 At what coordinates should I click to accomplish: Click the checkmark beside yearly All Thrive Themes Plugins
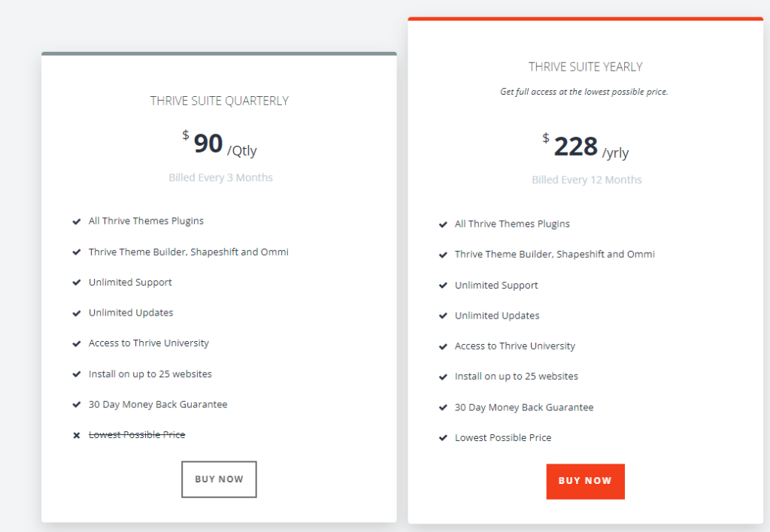click(443, 224)
